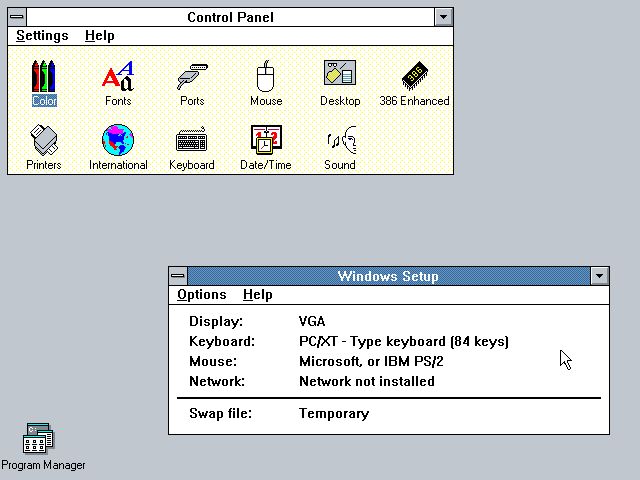Click the Keyboard icon in Control Panel

point(192,140)
